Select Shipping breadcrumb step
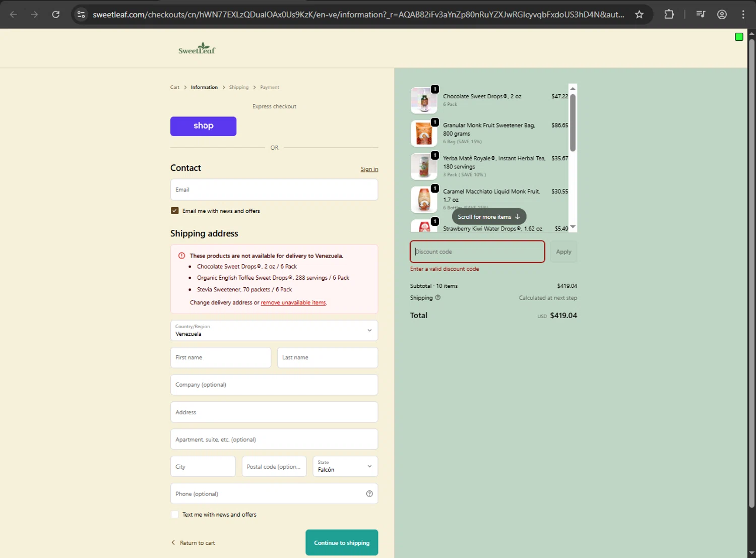756x558 pixels. (x=238, y=87)
